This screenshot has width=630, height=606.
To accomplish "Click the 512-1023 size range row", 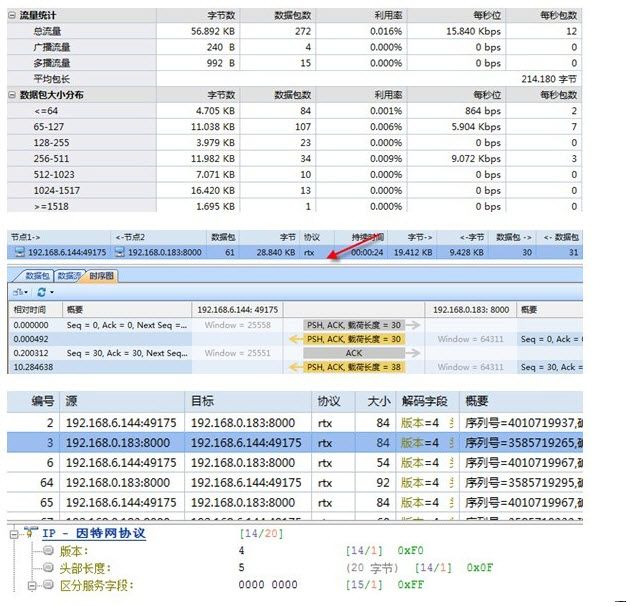I will 295,174.
